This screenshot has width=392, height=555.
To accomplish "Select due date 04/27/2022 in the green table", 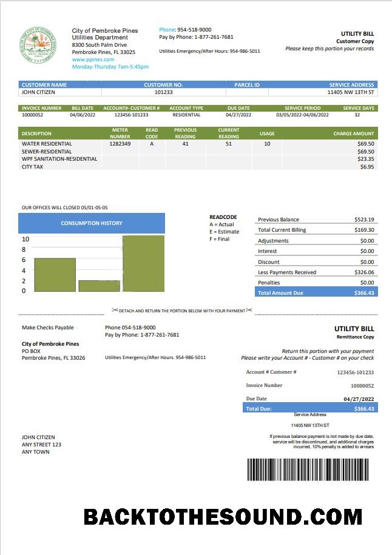I will [238, 115].
